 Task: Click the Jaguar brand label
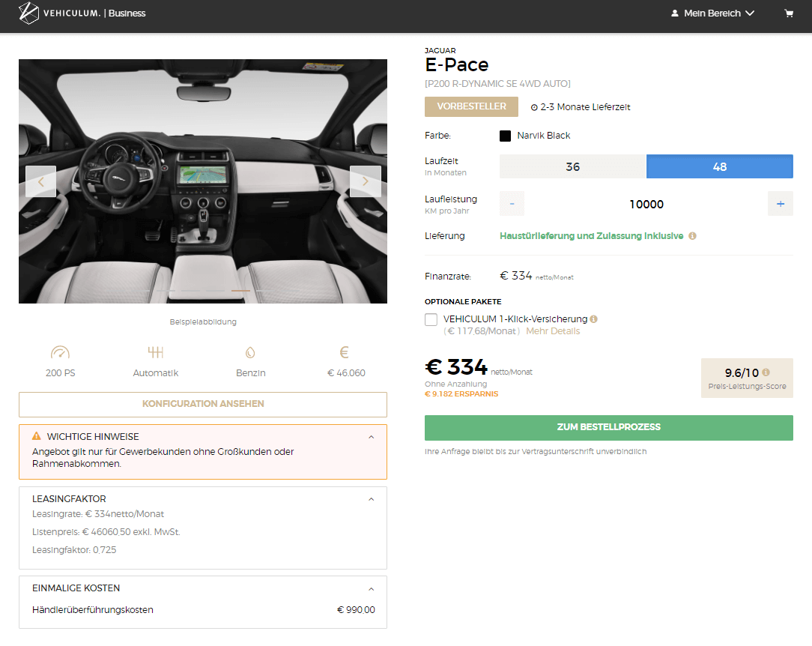[x=440, y=51]
